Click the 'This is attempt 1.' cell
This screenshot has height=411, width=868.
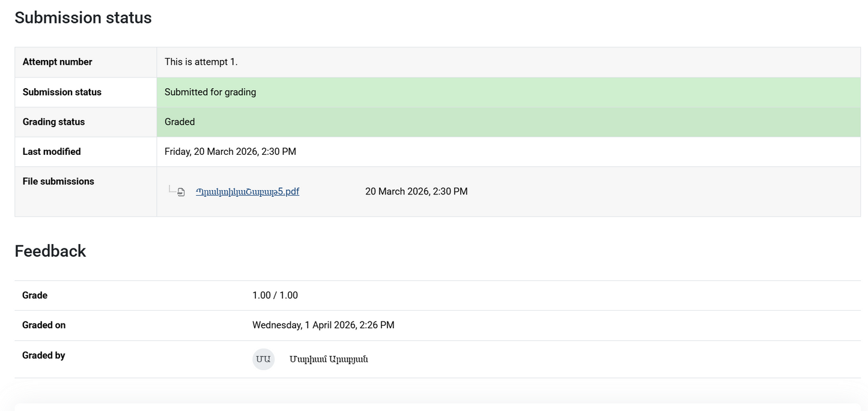tap(509, 62)
